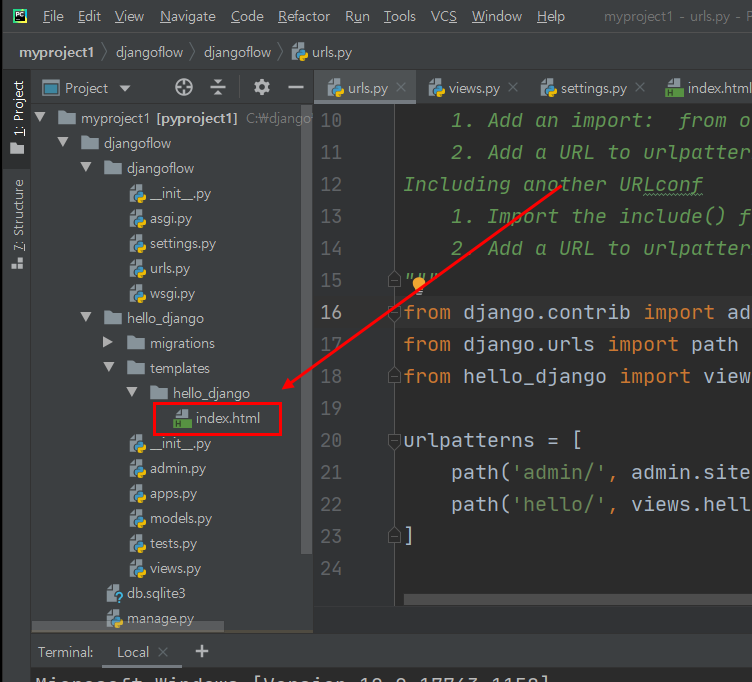752x682 pixels.
Task: Close the urls.py editor tab
Action: click(402, 88)
